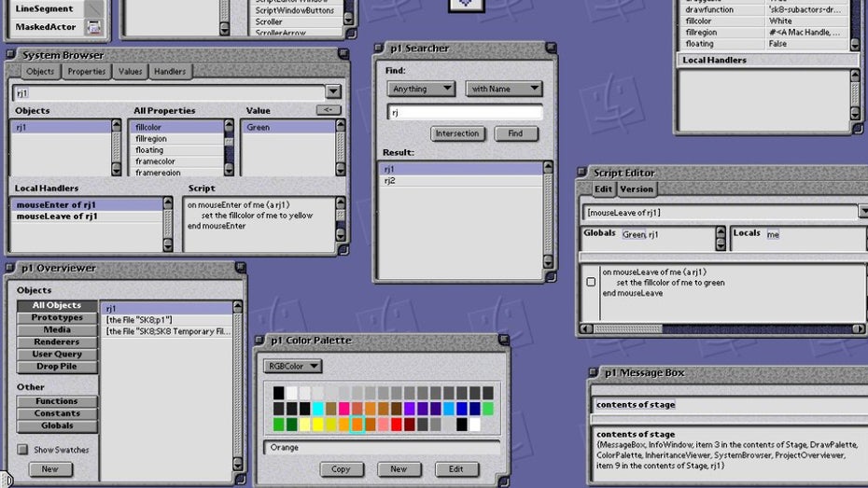Open the RGBColor dropdown in Color Palette
The height and width of the screenshot is (488, 868).
click(293, 366)
